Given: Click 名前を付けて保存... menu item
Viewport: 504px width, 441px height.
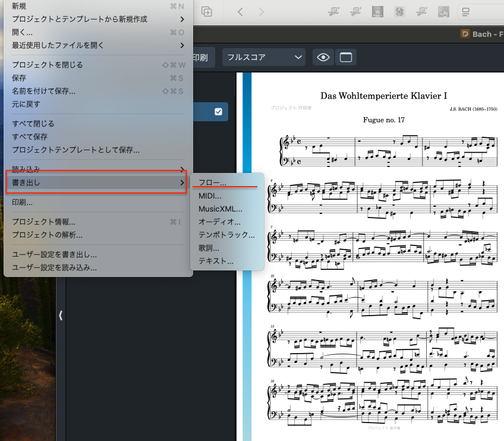Looking at the screenshot, I should click(44, 91).
